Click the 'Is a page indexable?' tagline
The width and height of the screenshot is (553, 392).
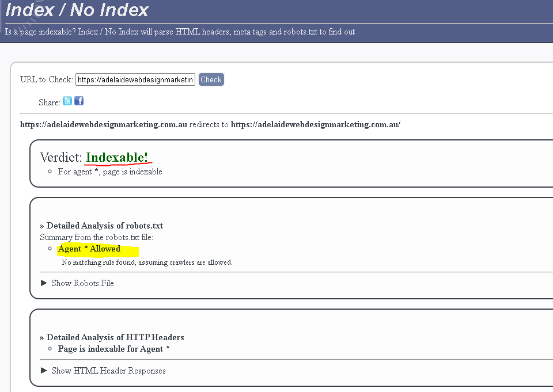(x=180, y=32)
